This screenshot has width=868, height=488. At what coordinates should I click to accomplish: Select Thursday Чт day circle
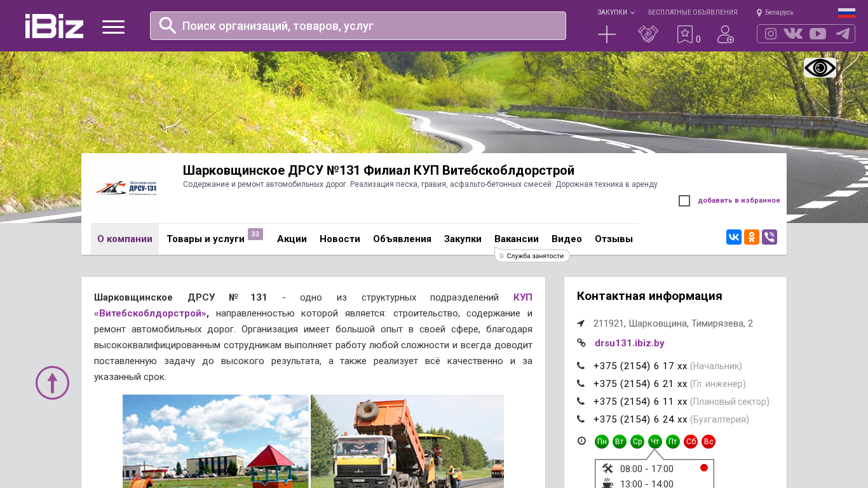(655, 442)
